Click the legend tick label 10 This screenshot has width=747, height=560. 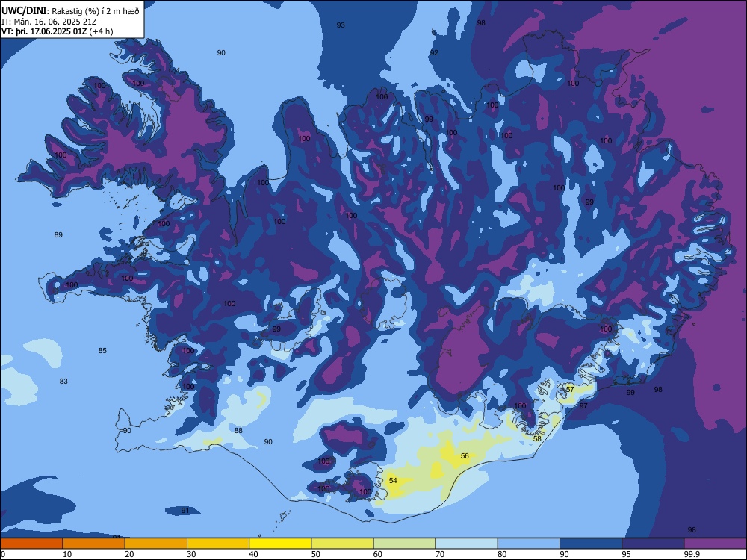[67, 554]
